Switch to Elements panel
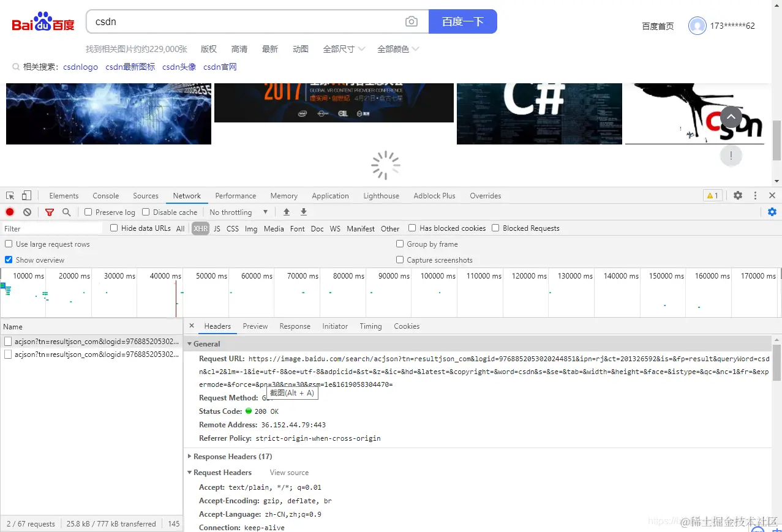782x532 pixels. 64,196
